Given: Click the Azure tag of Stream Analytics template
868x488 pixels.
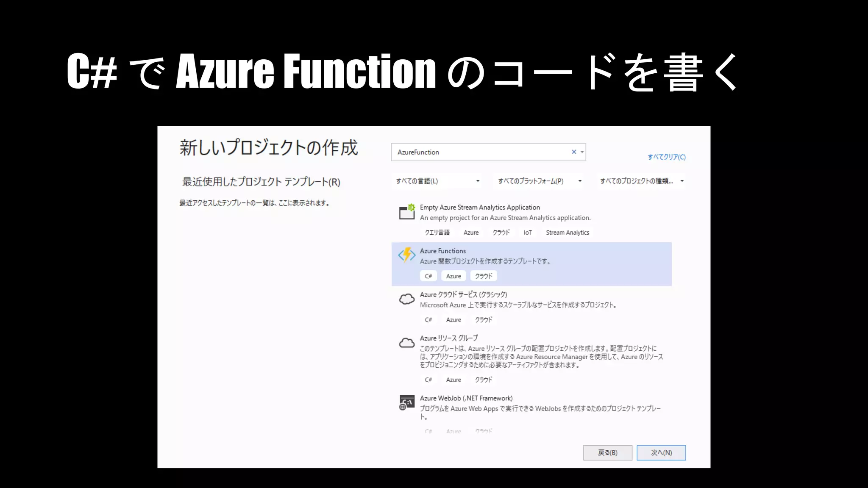Looking at the screenshot, I should [471, 233].
